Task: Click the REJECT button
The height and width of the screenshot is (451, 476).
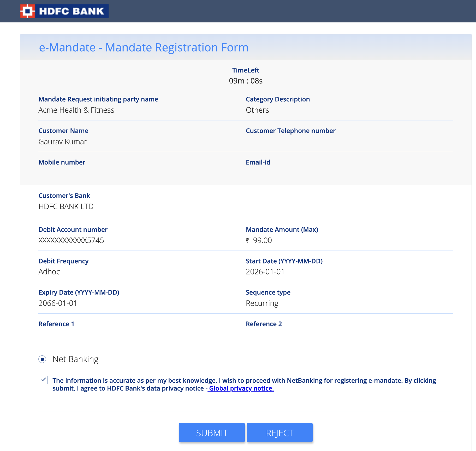Action: 279,432
